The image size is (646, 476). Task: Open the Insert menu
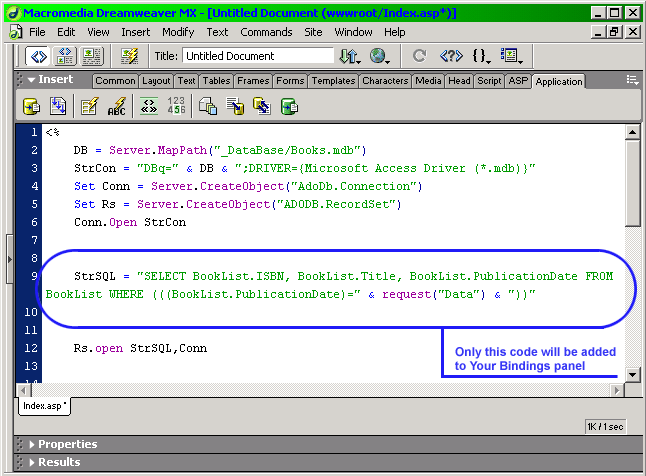coord(136,32)
